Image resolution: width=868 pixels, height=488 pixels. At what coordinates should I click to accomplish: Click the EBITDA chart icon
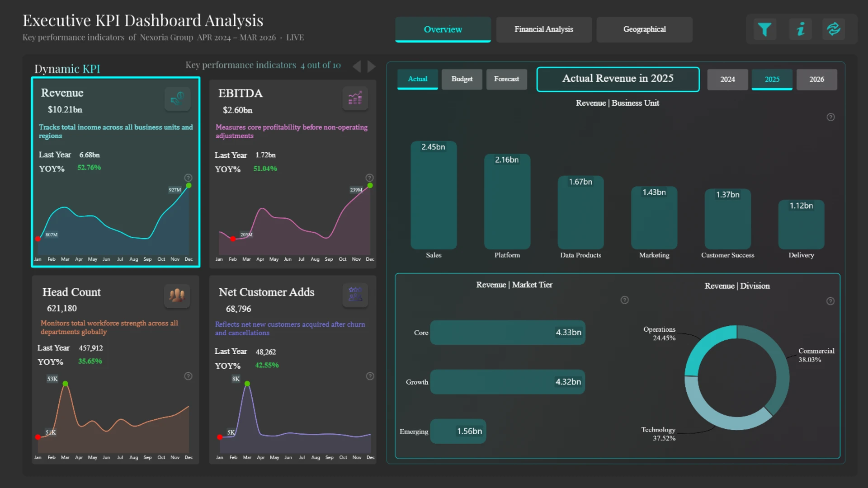355,99
